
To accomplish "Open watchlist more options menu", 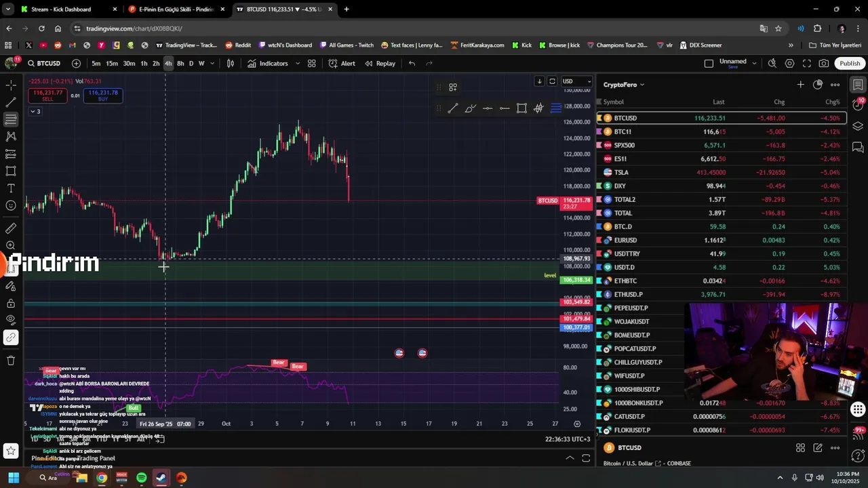I will [x=835, y=85].
